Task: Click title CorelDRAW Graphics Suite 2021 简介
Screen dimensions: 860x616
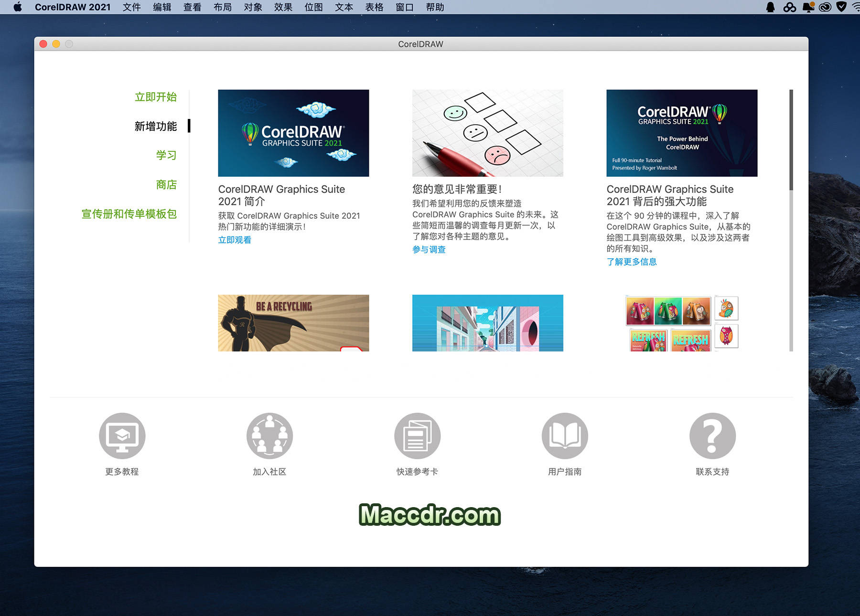Action: 281,195
